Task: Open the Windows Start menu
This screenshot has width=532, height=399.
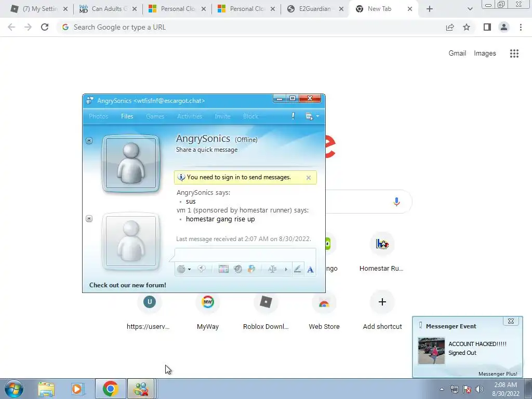Action: [14, 389]
